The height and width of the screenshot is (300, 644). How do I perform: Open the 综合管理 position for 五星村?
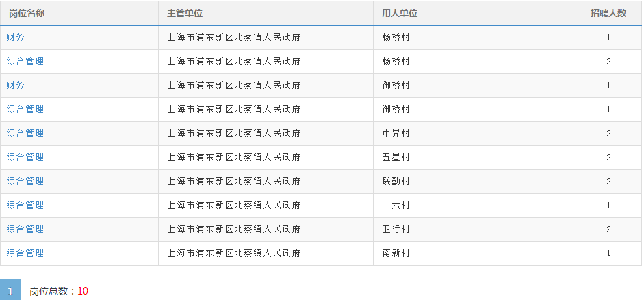point(25,157)
